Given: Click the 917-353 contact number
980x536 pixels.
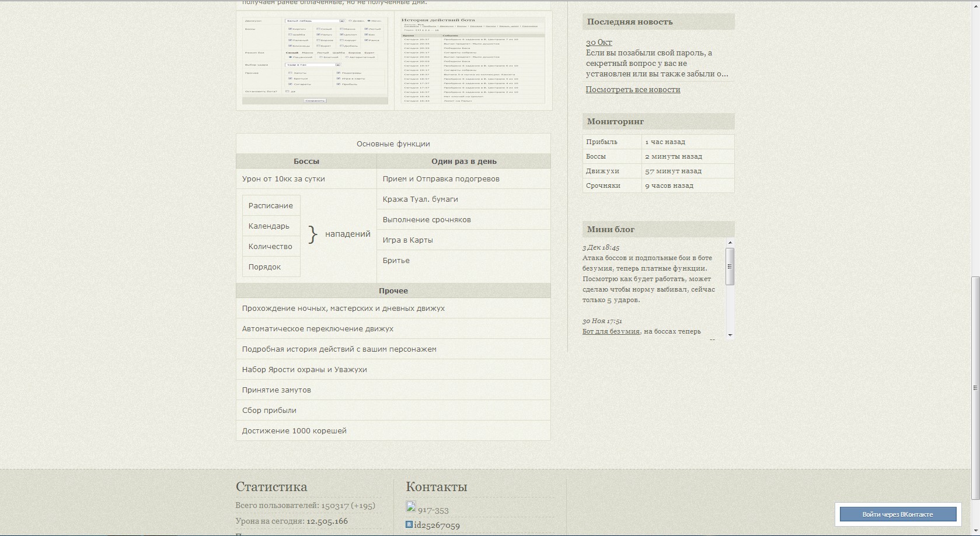Looking at the screenshot, I should 433,510.
